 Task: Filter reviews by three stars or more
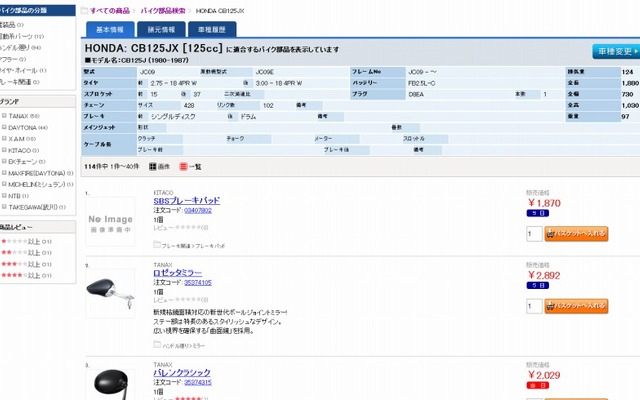click(26, 264)
